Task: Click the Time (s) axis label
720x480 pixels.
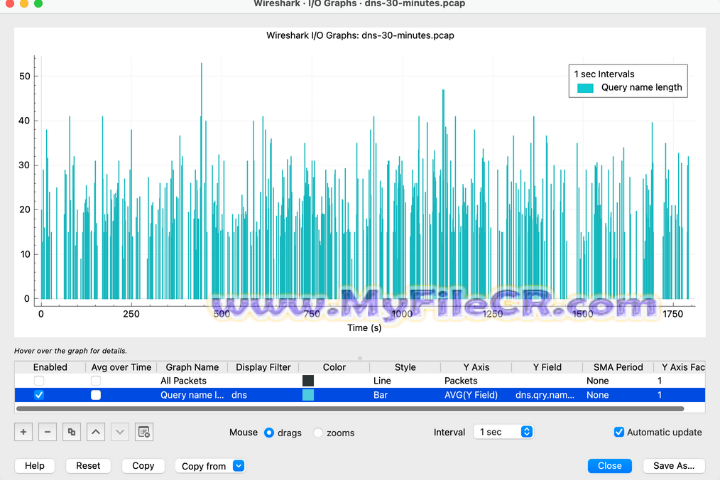Action: pyautogui.click(x=364, y=328)
